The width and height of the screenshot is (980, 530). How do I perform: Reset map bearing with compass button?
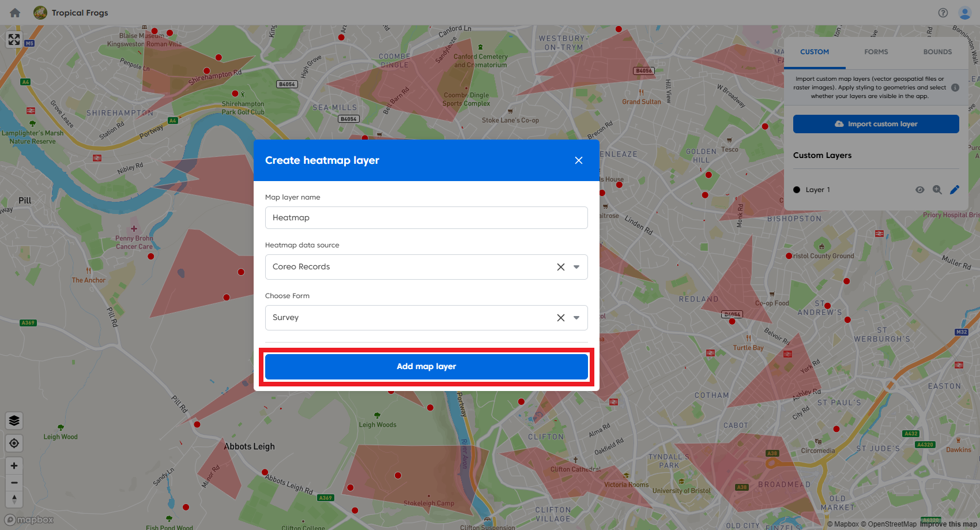[14, 499]
